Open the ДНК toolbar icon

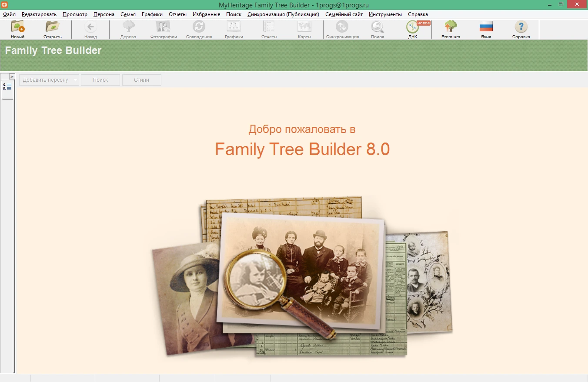click(413, 29)
